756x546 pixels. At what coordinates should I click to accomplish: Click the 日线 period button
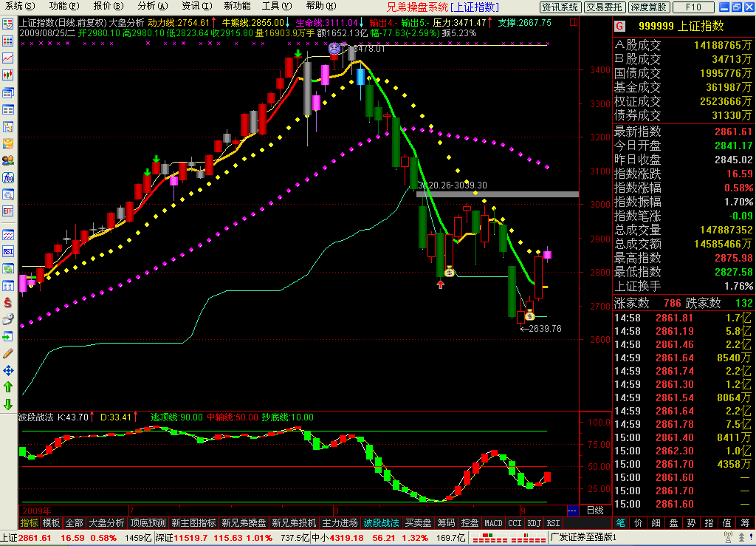(596, 511)
